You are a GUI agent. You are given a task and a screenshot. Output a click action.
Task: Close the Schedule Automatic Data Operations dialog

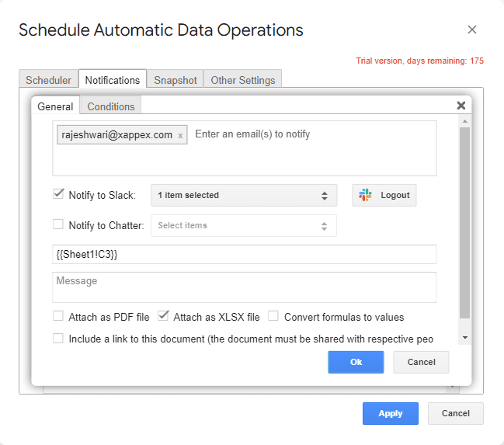point(472,30)
